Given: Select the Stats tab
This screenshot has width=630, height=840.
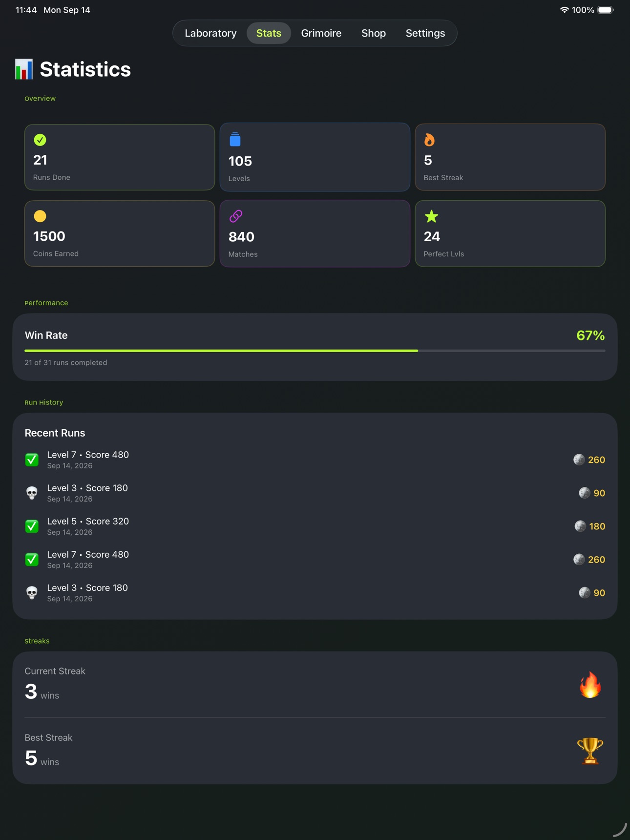Looking at the screenshot, I should [x=269, y=33].
